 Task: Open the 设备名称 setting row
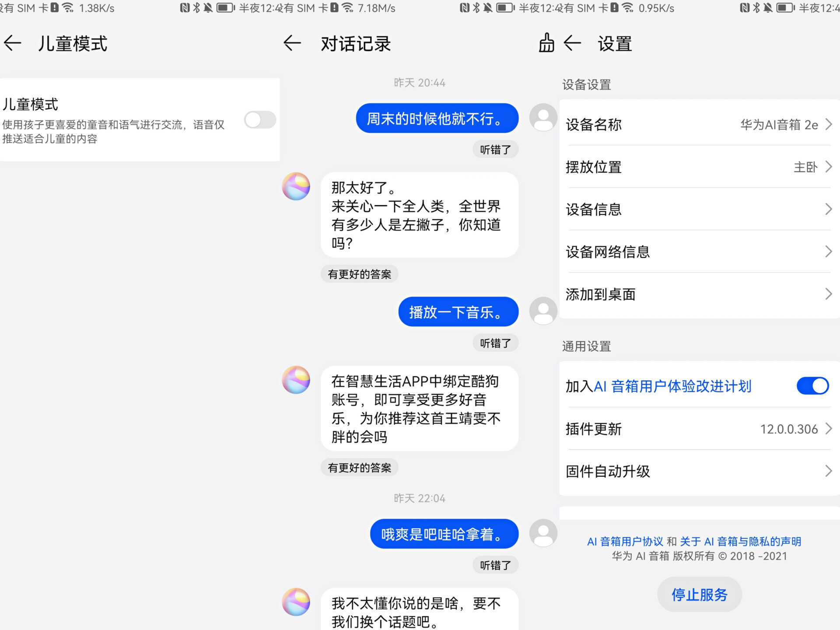[699, 125]
